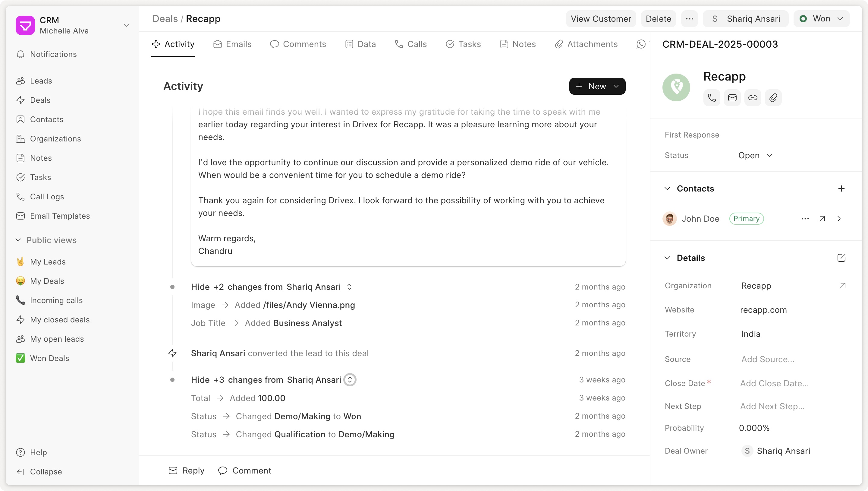868x491 pixels.
Task: Collapse the Public views section
Action: pyautogui.click(x=46, y=240)
